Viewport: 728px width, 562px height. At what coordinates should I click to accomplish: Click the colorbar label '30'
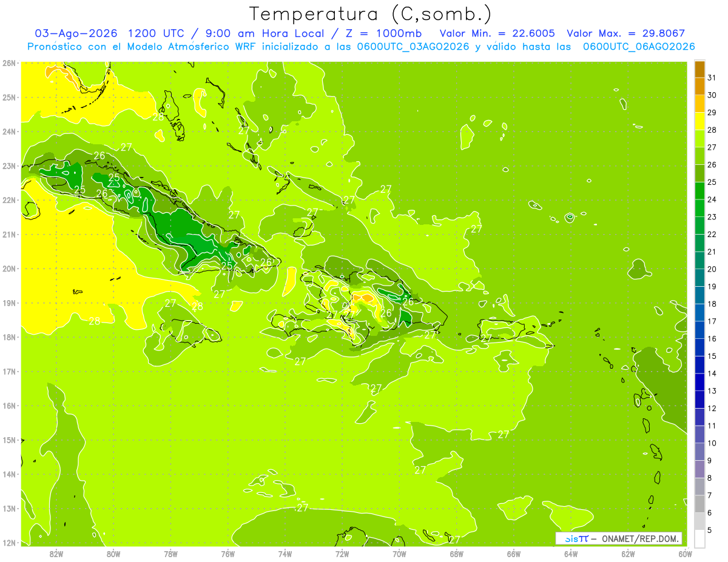(712, 95)
